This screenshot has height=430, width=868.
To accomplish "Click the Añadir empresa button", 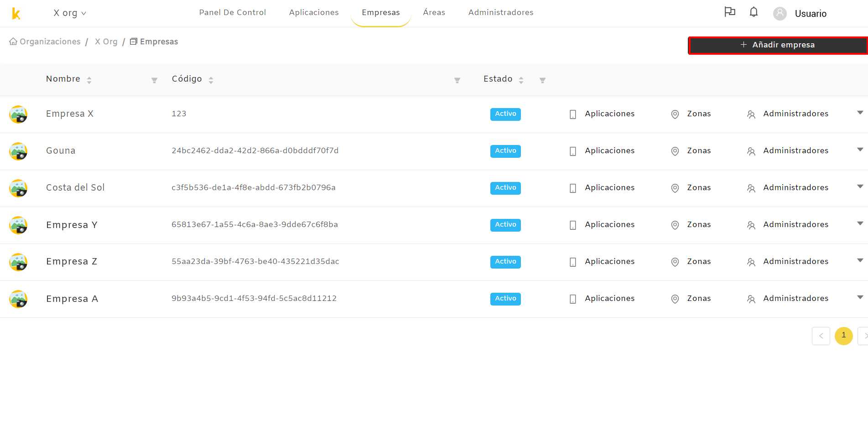I will (x=778, y=45).
